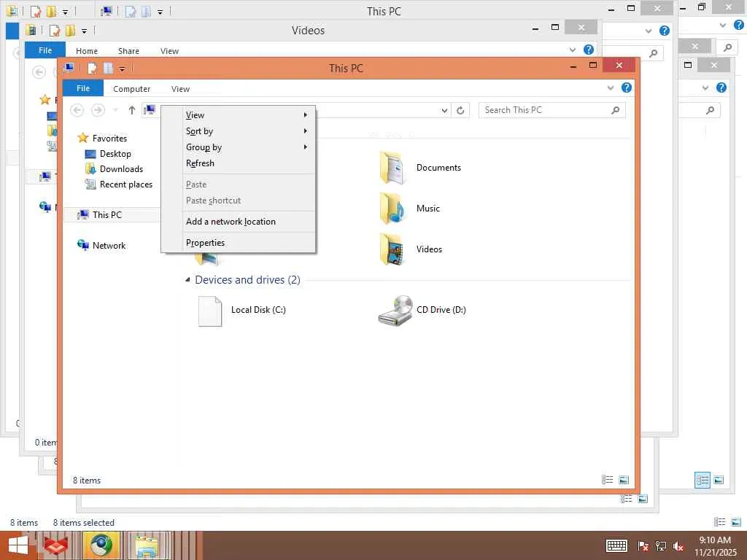The image size is (747, 560).
Task: Switch to View tab in front This PC window
Action: pos(180,89)
